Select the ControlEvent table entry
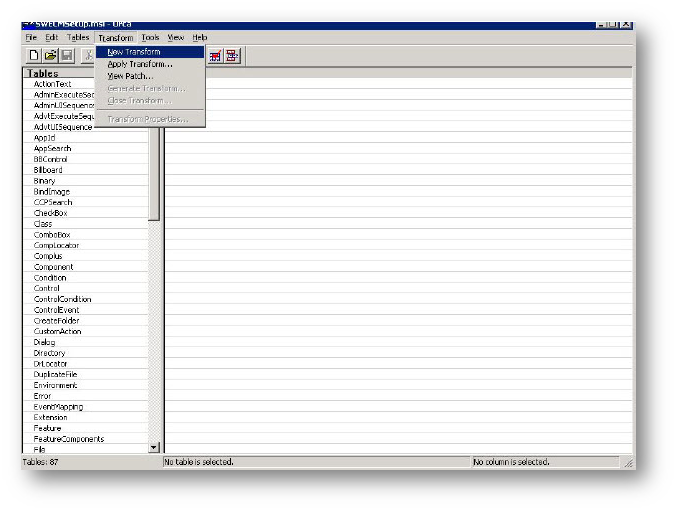 [x=55, y=310]
